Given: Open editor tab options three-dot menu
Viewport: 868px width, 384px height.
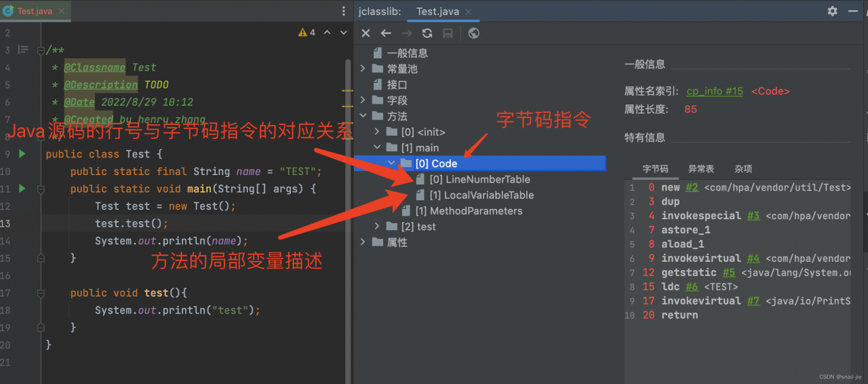Looking at the screenshot, I should pyautogui.click(x=344, y=12).
